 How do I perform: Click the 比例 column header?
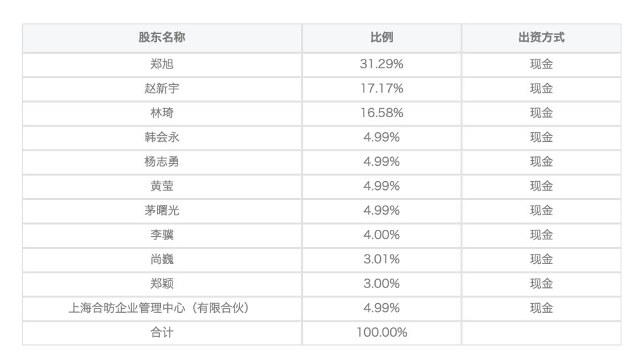(381, 38)
